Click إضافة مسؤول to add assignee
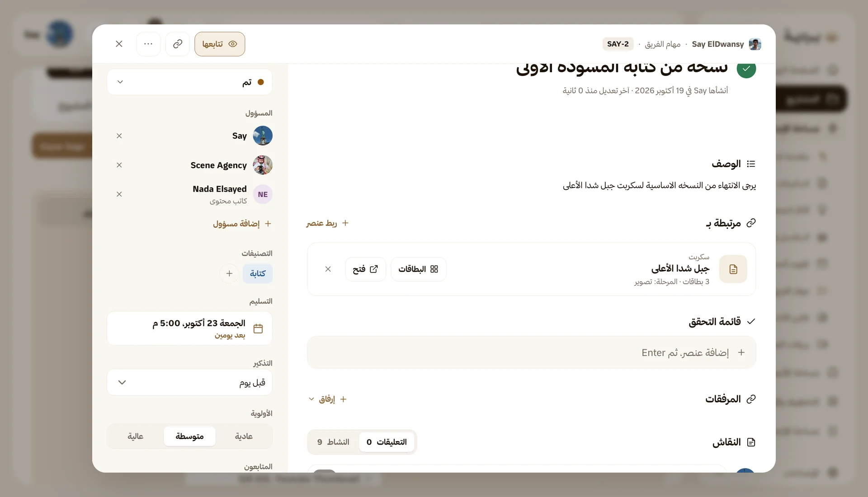 [x=242, y=224]
